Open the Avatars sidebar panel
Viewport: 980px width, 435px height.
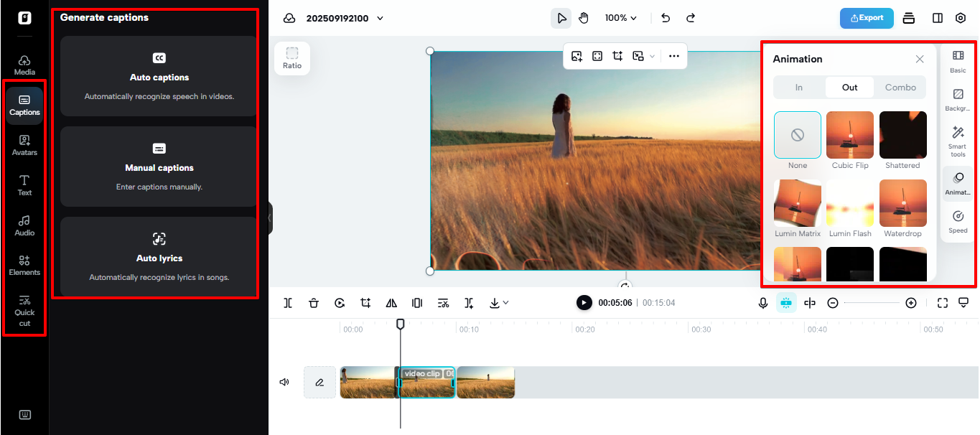point(24,145)
